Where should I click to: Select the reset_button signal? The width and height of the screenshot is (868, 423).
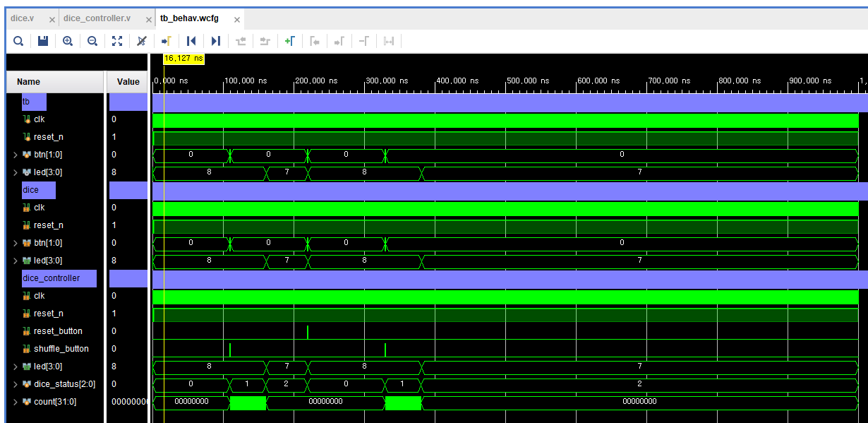click(x=58, y=331)
